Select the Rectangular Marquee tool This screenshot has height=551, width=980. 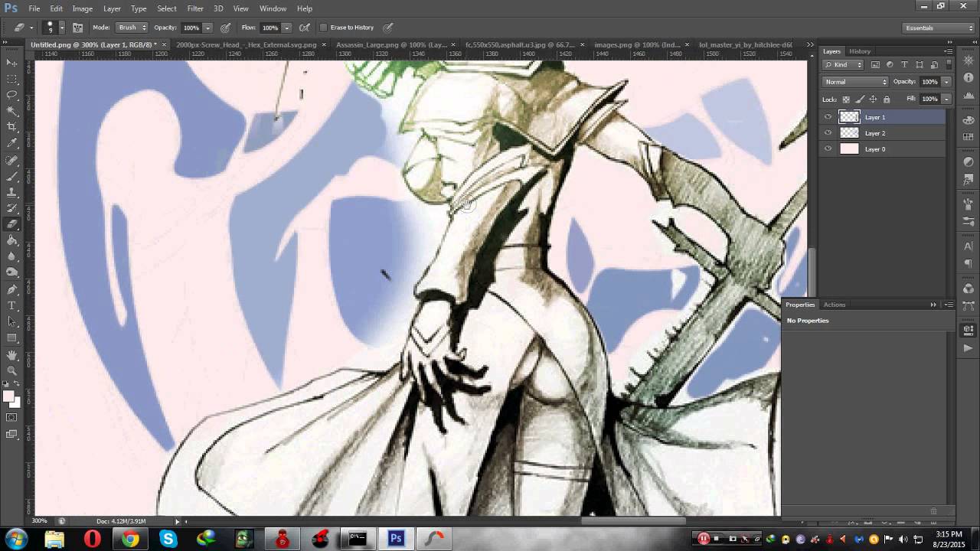(x=11, y=79)
